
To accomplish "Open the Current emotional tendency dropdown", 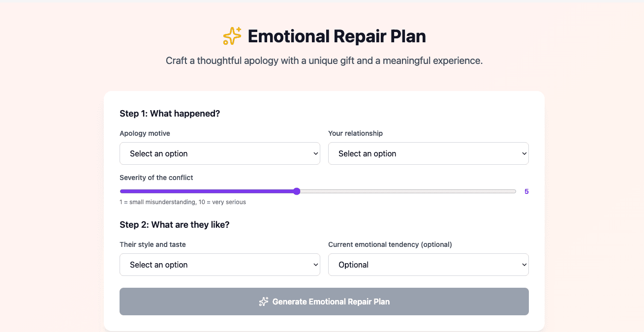I will 428,264.
